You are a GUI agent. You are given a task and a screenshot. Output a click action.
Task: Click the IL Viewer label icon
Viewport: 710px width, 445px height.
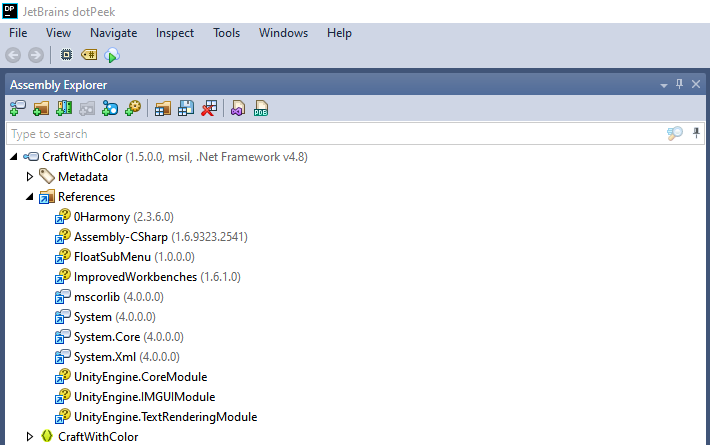[x=89, y=55]
